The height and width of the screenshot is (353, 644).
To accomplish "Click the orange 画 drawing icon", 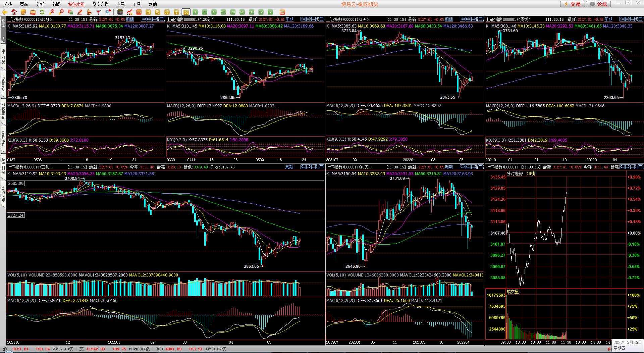I will (282, 12).
